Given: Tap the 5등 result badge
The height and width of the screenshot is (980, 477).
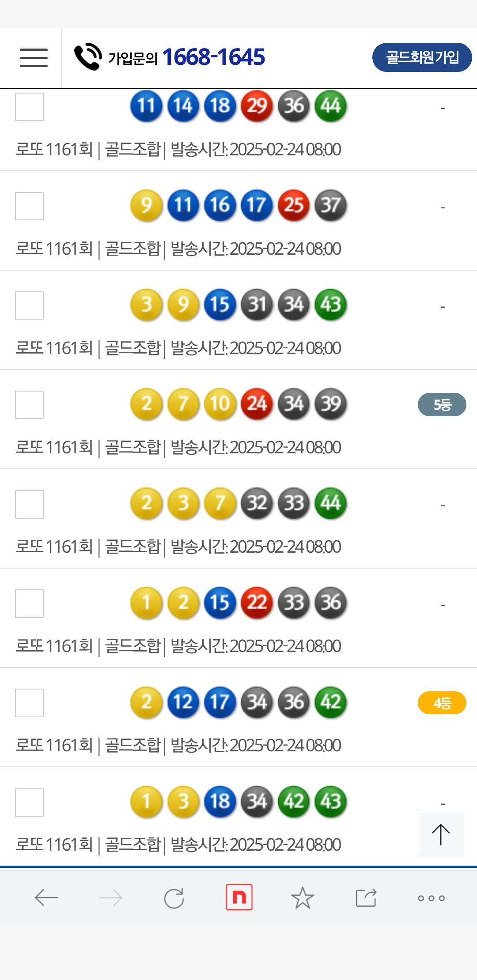Looking at the screenshot, I should coord(442,404).
